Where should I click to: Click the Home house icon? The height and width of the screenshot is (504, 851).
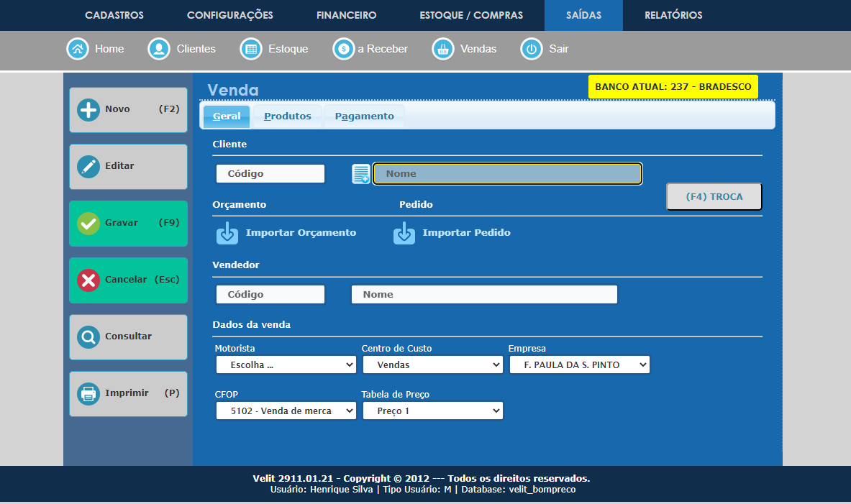77,49
